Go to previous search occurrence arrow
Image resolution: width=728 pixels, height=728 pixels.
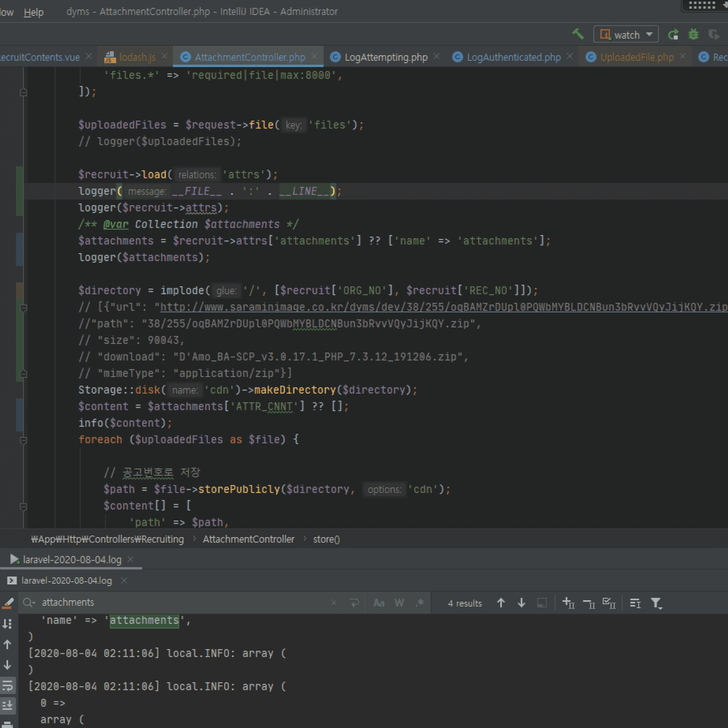click(x=501, y=603)
